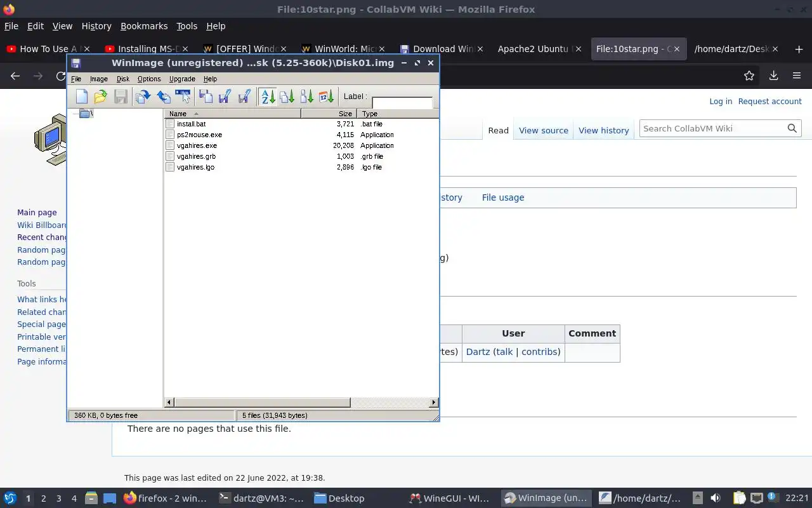This screenshot has height=508, width=812.
Task: Click the left arrow of WinImage horizontal scrollbar
Action: click(x=169, y=403)
